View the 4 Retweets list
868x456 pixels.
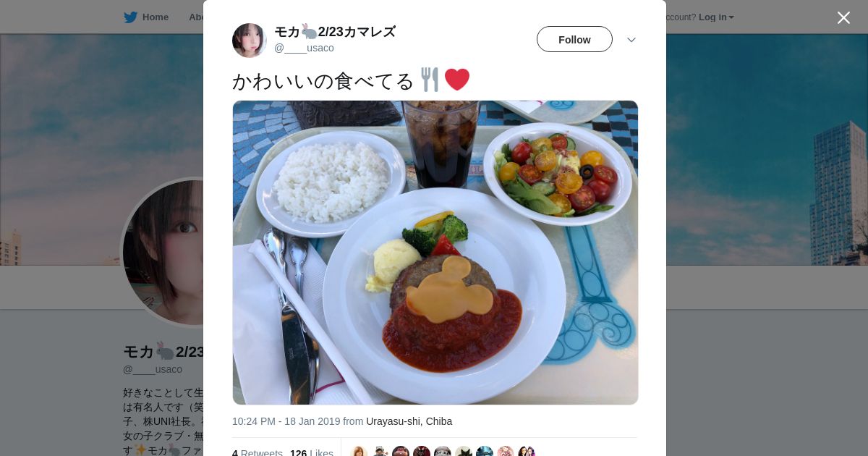257,453
